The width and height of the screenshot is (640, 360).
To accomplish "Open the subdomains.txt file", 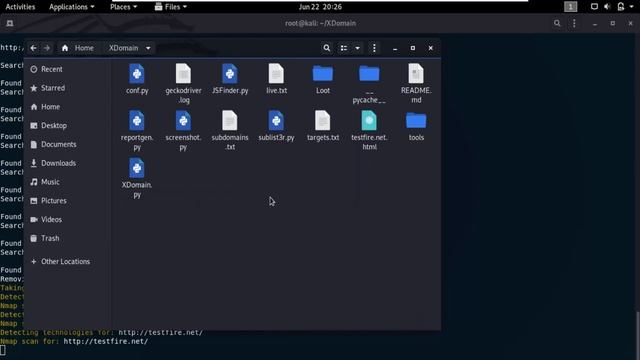I will [230, 131].
